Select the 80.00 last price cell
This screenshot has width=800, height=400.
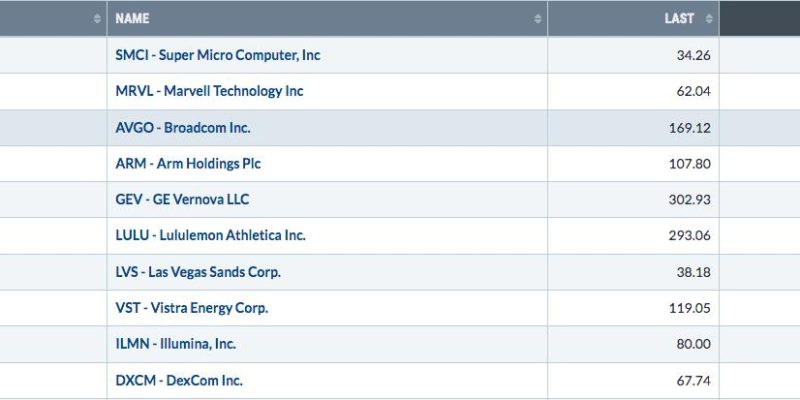click(x=634, y=344)
